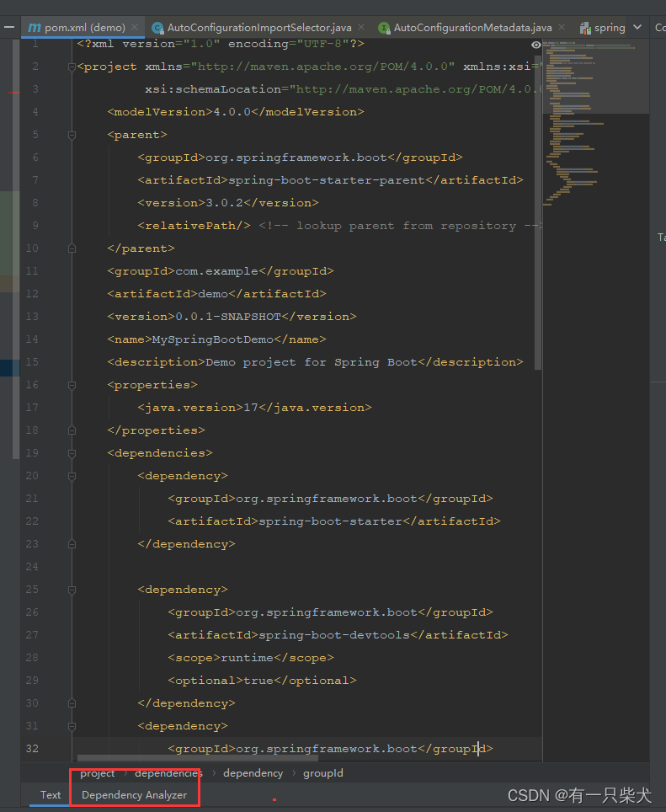Select 'project' in the breadcrumb bar
666x812 pixels.
pos(98,773)
